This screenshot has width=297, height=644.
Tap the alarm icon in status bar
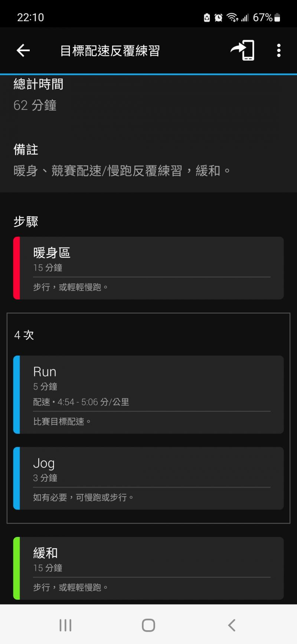pyautogui.click(x=218, y=17)
